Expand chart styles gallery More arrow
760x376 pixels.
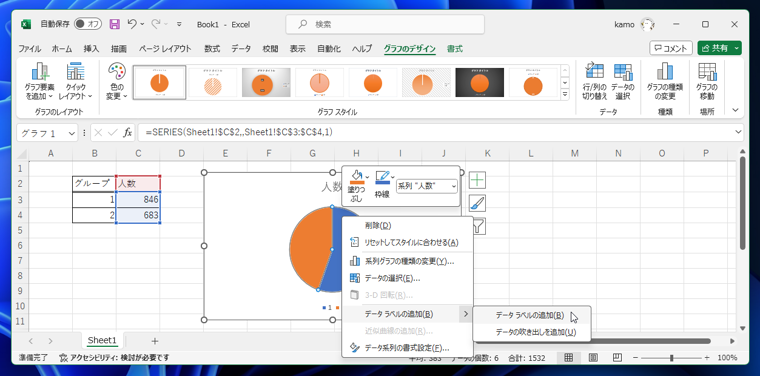(565, 94)
